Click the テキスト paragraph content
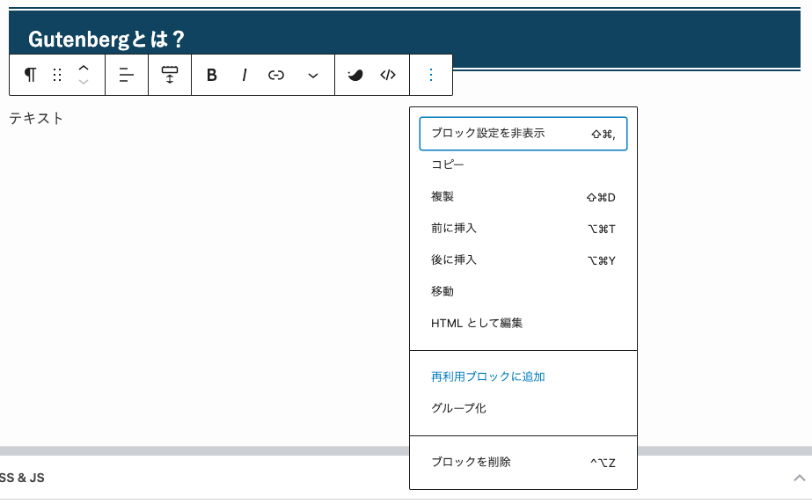Viewport: 812px width, 504px height. pos(36,118)
